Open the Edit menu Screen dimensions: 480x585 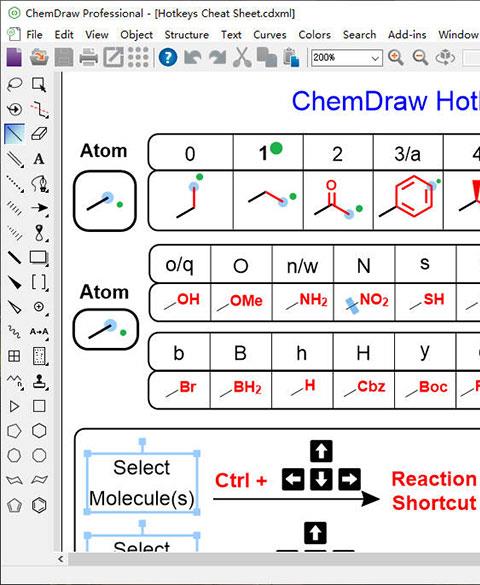click(64, 35)
